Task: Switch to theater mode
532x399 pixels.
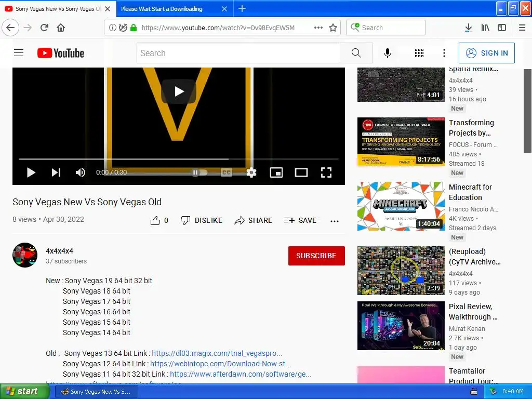Action: 301,172
